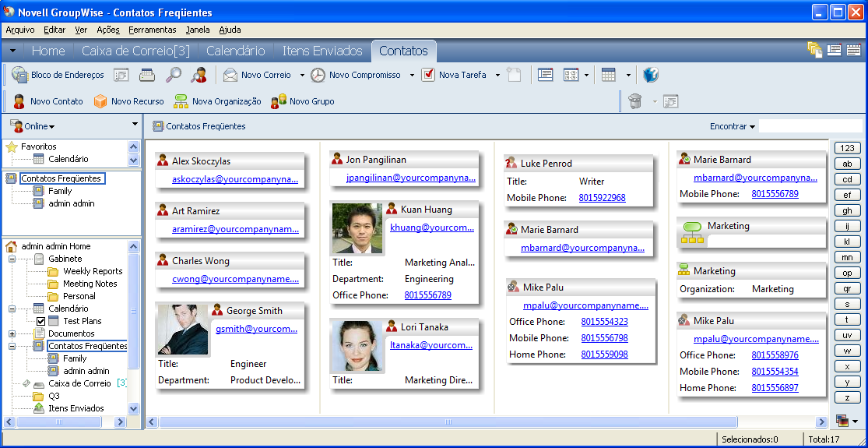Collapse the Gabinete tree node
The width and height of the screenshot is (868, 448).
point(12,259)
